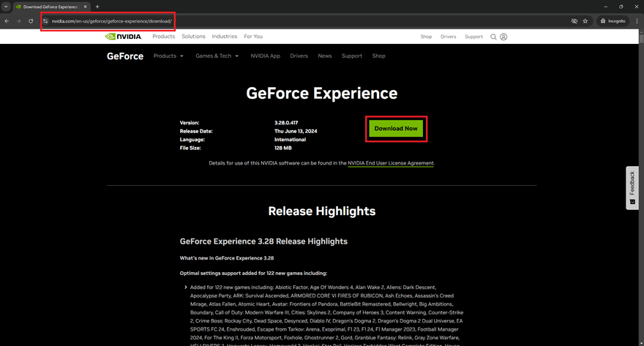Screen dimensions: 644x346
Task: Restore down the browser window
Action: pyautogui.click(x=621, y=7)
